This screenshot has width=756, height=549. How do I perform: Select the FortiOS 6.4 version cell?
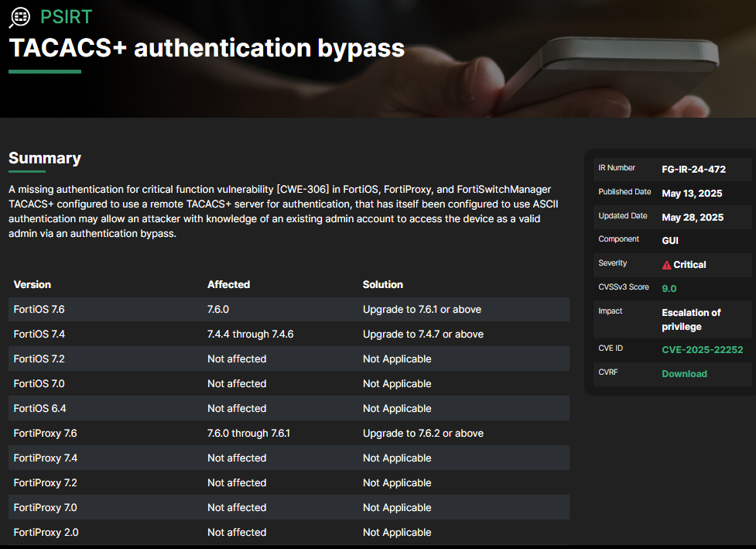[x=39, y=408]
